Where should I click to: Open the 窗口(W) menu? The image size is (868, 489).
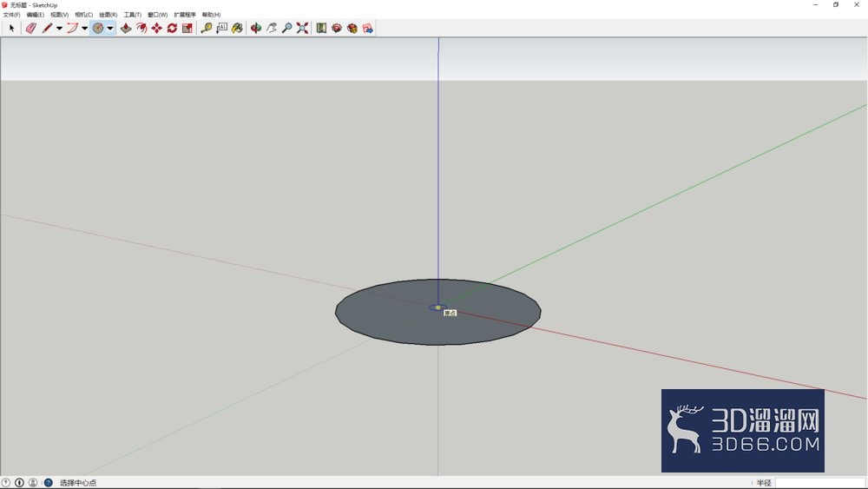[157, 15]
